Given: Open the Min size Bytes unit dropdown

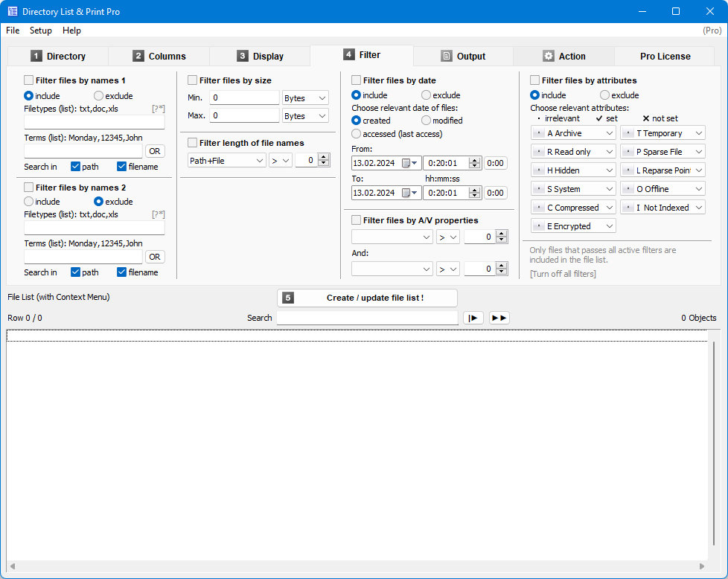Looking at the screenshot, I should point(305,98).
